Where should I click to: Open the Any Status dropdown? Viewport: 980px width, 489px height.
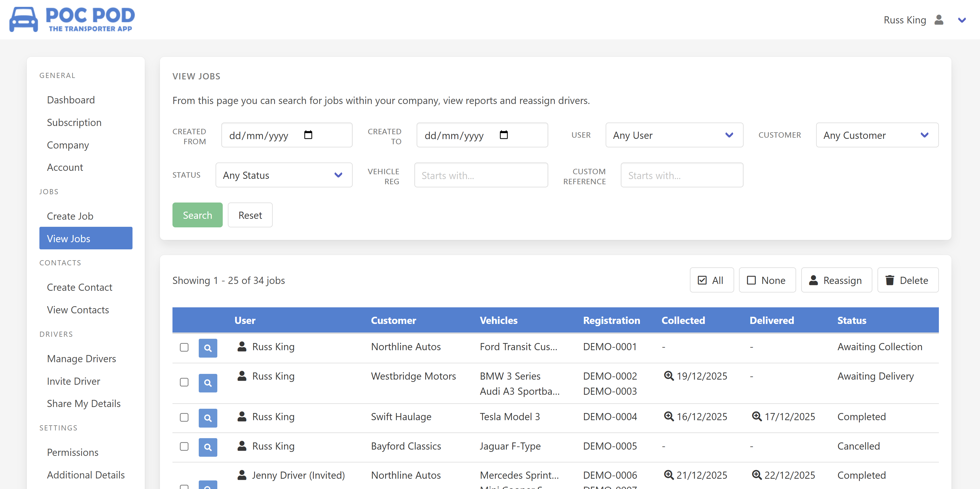click(x=284, y=175)
